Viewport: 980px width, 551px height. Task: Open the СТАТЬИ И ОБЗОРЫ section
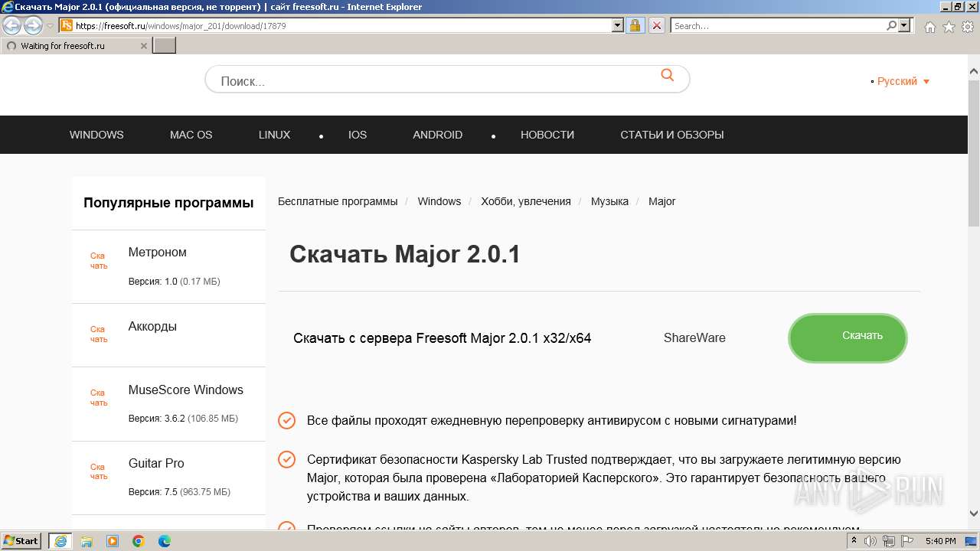[x=672, y=135]
